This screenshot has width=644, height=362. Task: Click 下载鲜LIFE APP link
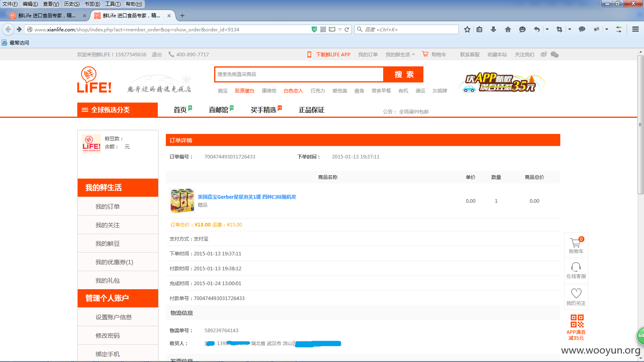pyautogui.click(x=333, y=54)
